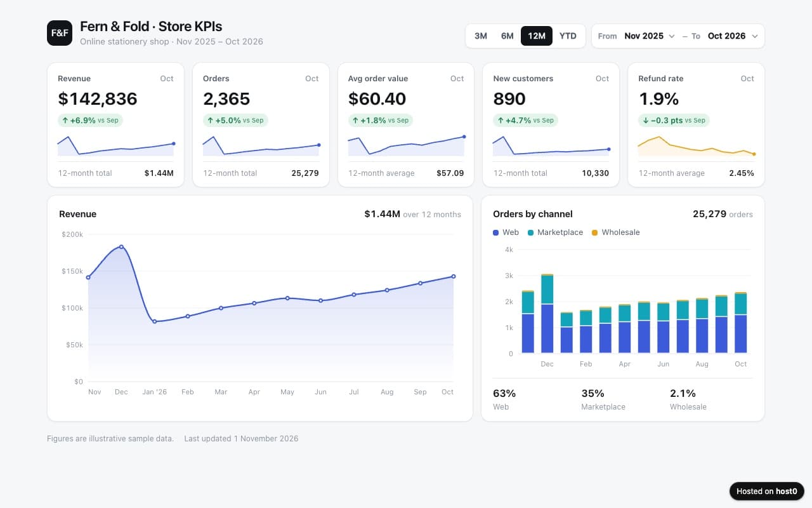The height and width of the screenshot is (508, 812).
Task: Select the YTD time range
Action: pos(568,36)
